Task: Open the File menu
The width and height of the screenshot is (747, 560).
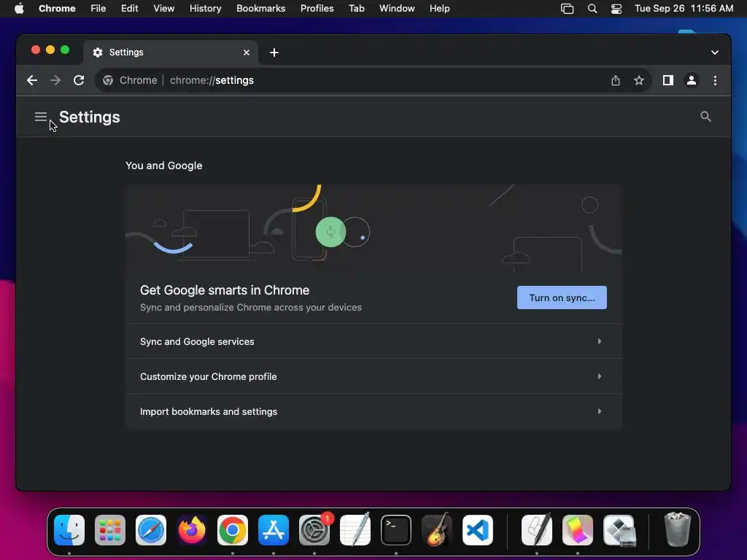Action: click(98, 9)
